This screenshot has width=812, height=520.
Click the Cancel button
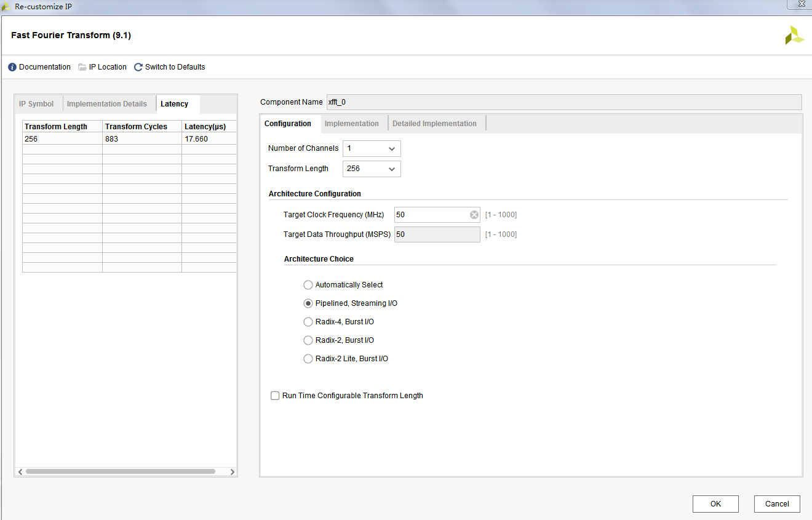click(x=777, y=504)
